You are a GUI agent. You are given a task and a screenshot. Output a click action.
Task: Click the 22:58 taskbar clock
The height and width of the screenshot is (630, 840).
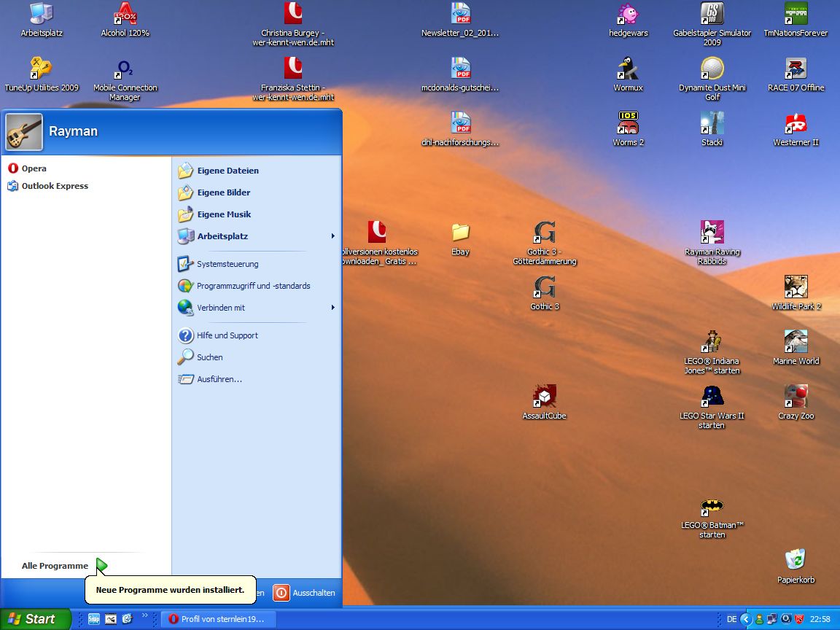(x=820, y=619)
